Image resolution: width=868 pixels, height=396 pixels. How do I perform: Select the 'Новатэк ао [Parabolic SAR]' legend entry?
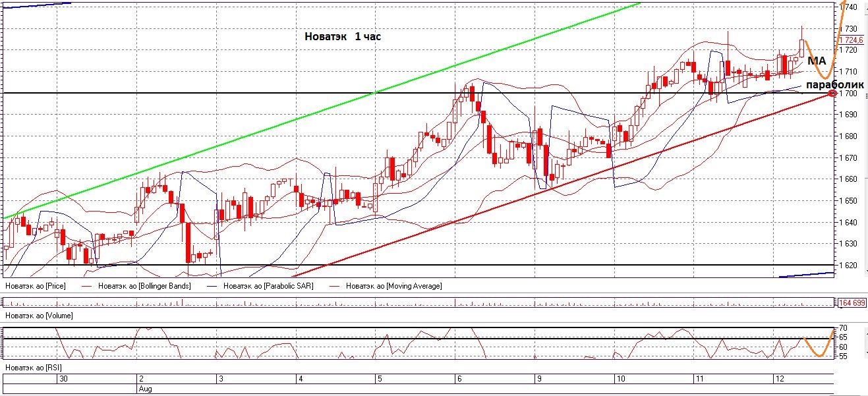coord(268,286)
